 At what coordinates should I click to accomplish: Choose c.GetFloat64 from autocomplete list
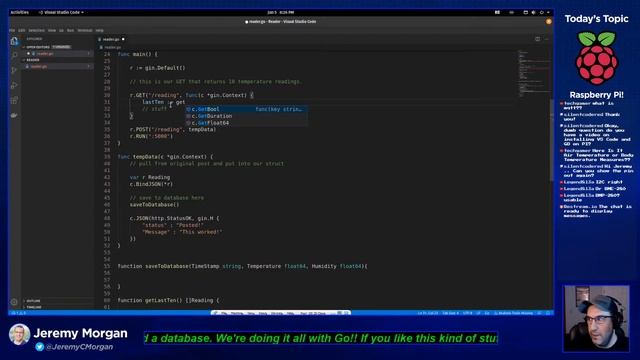[x=247, y=123]
